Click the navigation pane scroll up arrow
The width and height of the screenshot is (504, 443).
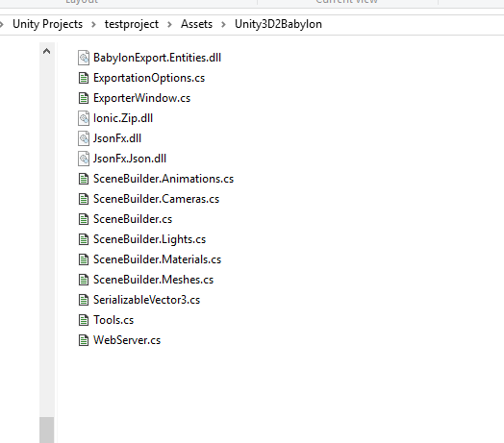[x=46, y=51]
